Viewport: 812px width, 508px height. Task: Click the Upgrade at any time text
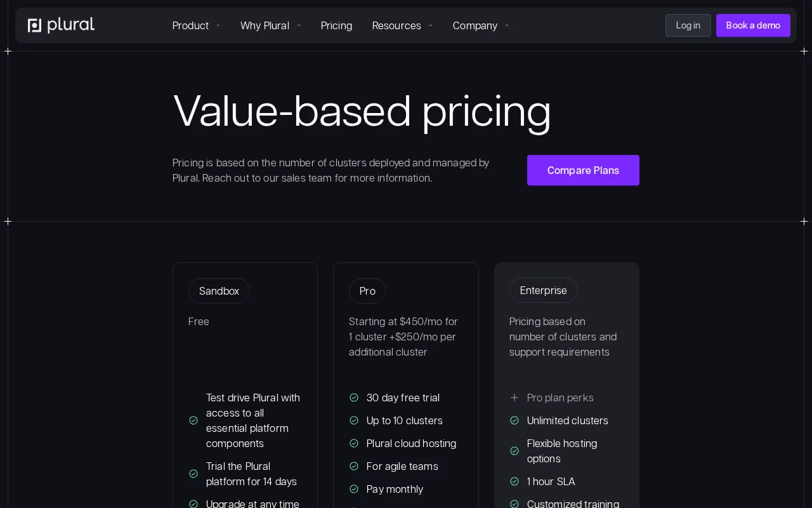point(252,504)
